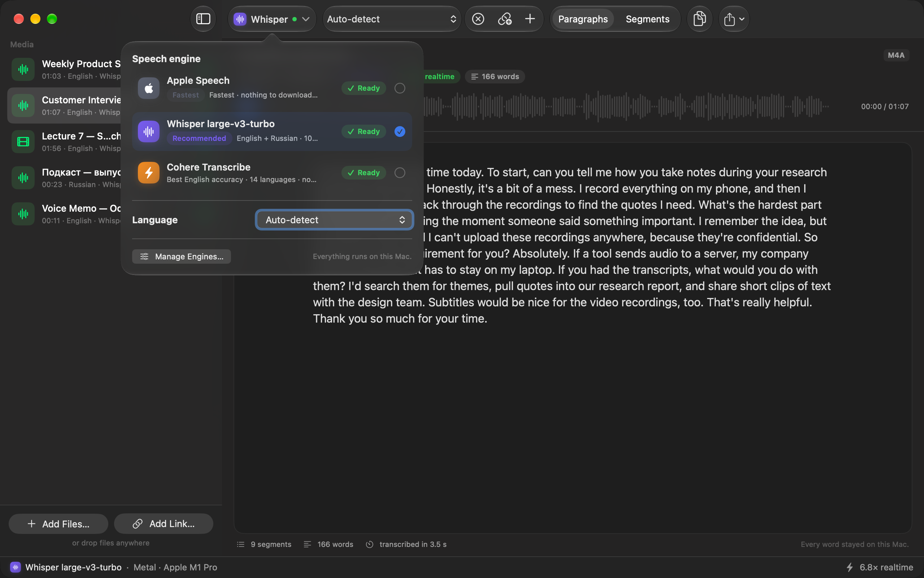924x578 pixels.
Task: Open the Whisper engine dropdown in toolbar
Action: (x=272, y=19)
